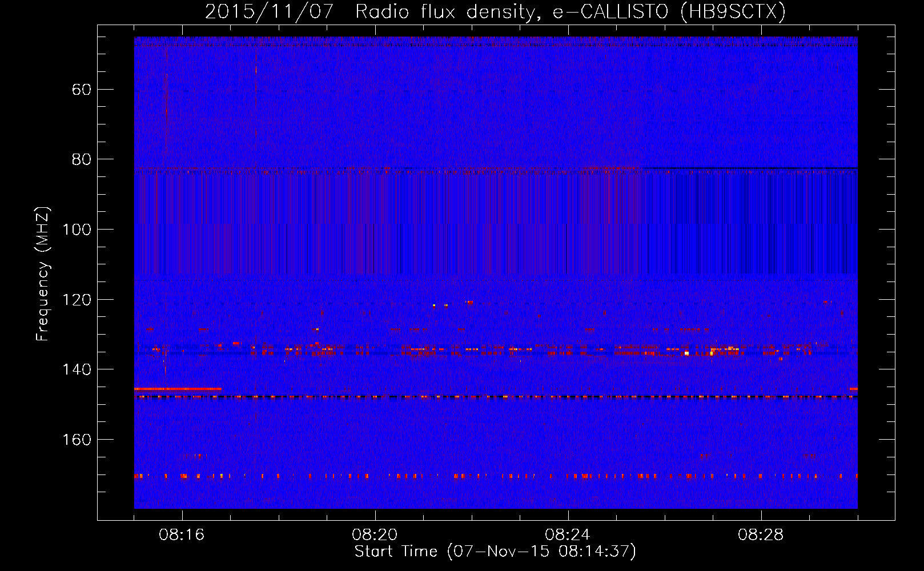
Task: Click the 80 frequency tick label
Action: point(82,159)
